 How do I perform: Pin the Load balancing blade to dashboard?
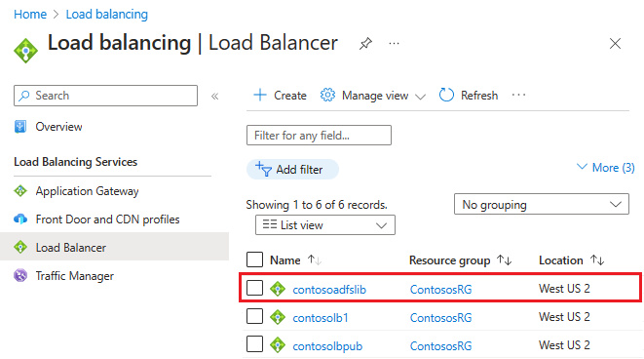coord(365,43)
